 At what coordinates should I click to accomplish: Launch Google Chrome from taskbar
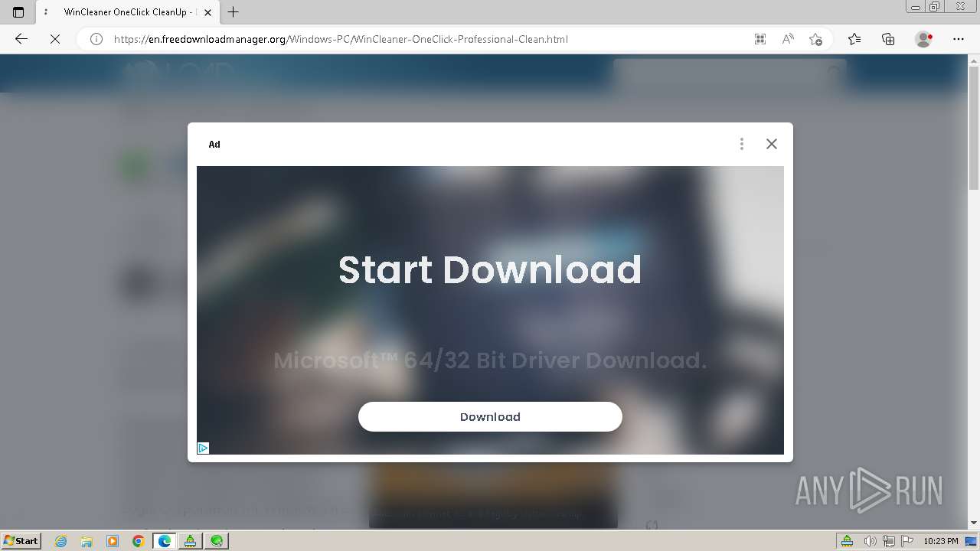click(138, 541)
